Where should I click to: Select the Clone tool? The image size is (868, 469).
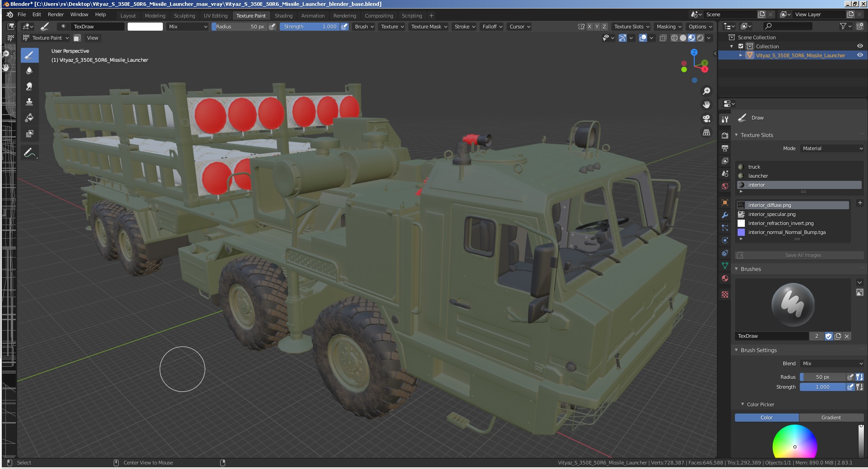29,102
